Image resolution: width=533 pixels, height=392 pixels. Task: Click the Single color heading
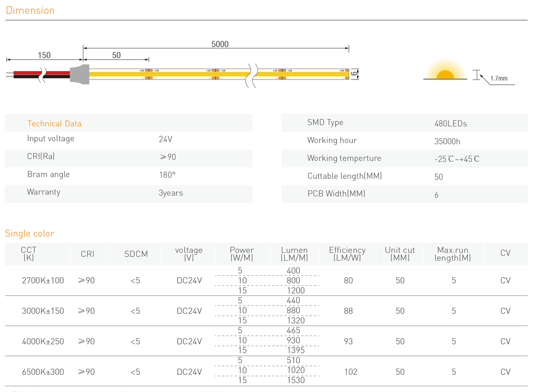click(x=30, y=233)
